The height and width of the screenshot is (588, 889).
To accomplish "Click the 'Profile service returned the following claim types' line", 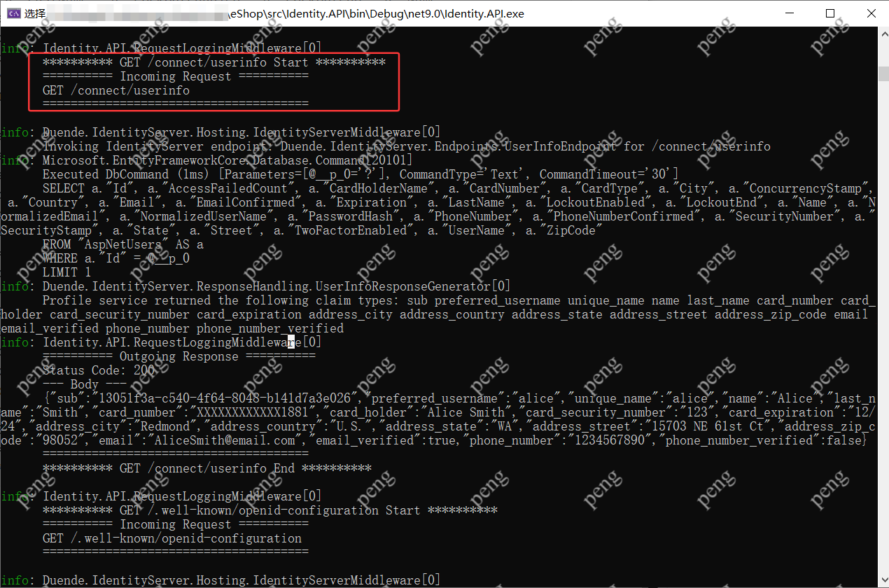I will point(458,300).
